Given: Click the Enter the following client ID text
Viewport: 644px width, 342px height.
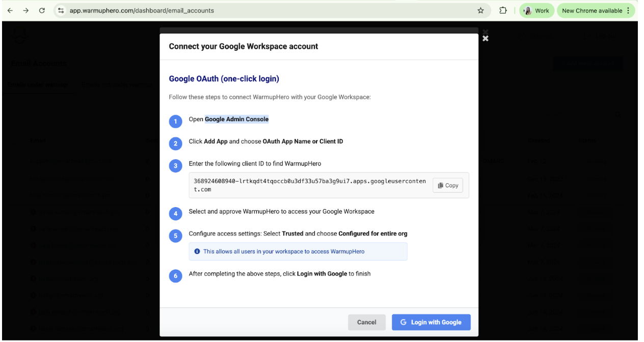Looking at the screenshot, I should (255, 163).
